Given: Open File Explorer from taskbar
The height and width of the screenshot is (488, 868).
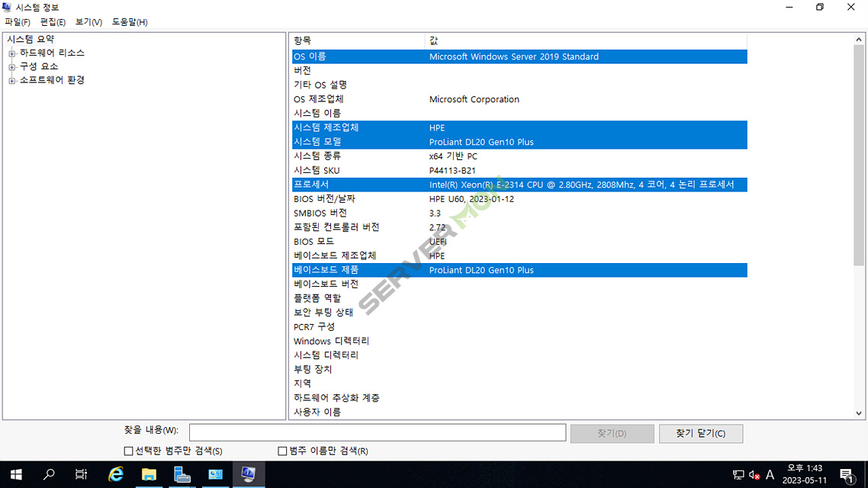Looking at the screenshot, I should click(149, 474).
